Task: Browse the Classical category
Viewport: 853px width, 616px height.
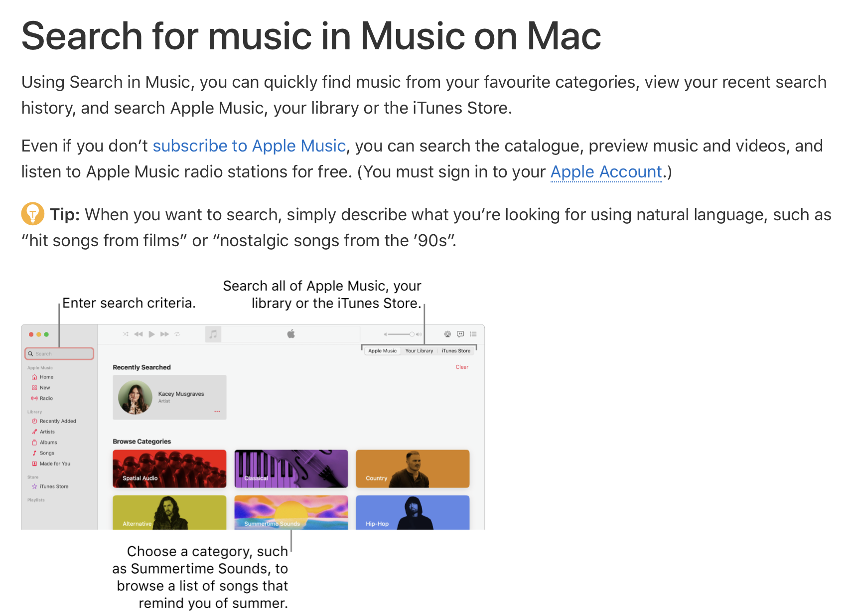Action: (291, 468)
